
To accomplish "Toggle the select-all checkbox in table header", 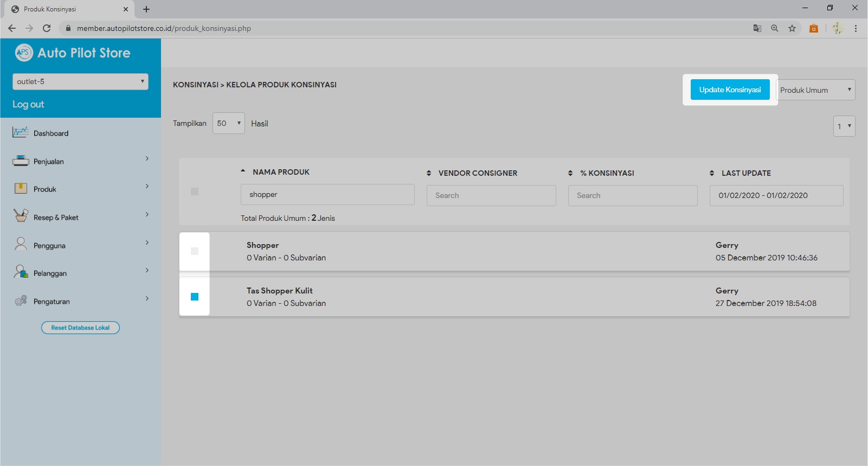I will click(x=195, y=191).
